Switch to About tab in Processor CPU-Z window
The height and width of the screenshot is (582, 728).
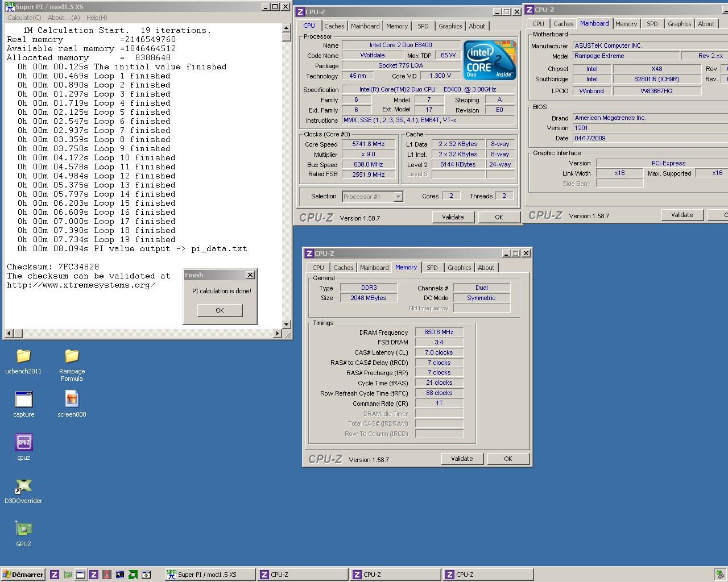tap(477, 26)
